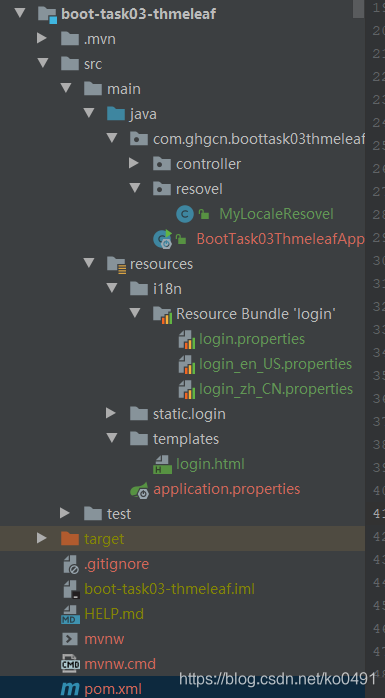
Task: Collapse the resources folder arrow
Action: click(x=89, y=263)
